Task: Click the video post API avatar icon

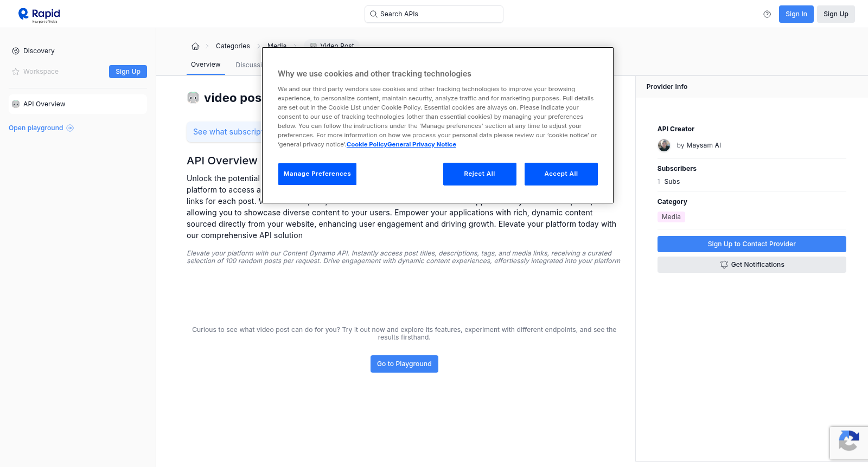Action: point(193,98)
